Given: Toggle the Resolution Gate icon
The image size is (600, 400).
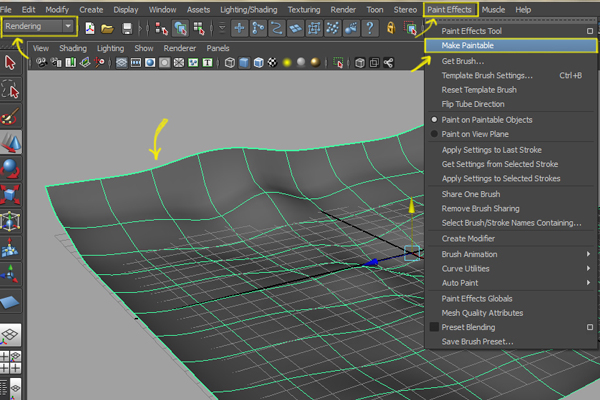Looking at the screenshot, I should (x=150, y=62).
